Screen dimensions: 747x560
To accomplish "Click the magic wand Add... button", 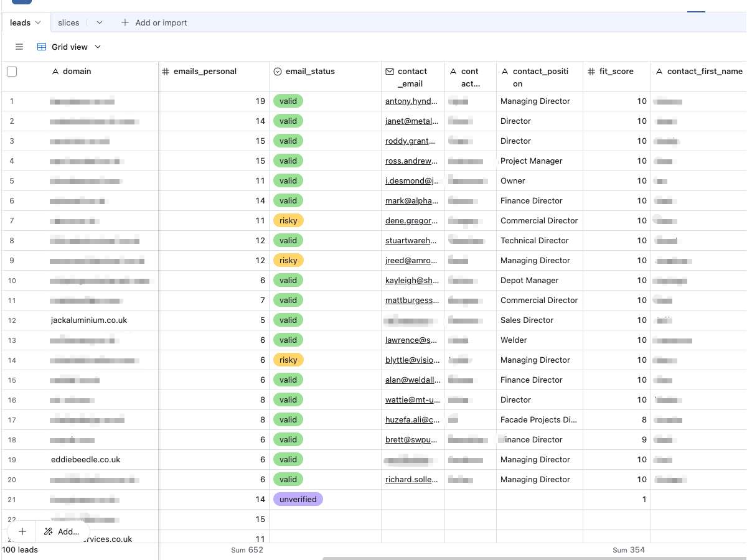I will pos(62,531).
